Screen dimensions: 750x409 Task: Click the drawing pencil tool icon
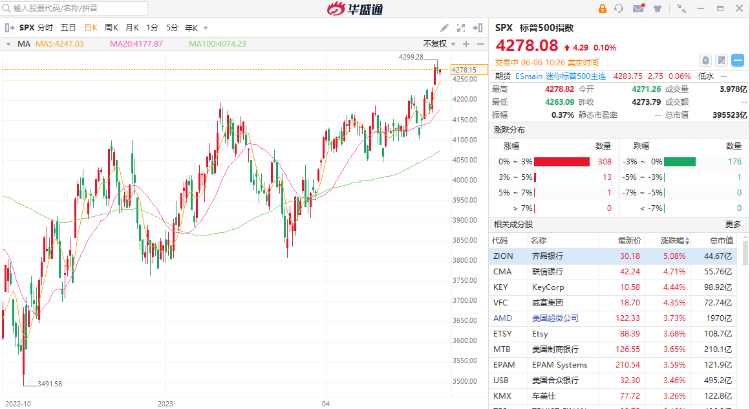click(x=444, y=28)
